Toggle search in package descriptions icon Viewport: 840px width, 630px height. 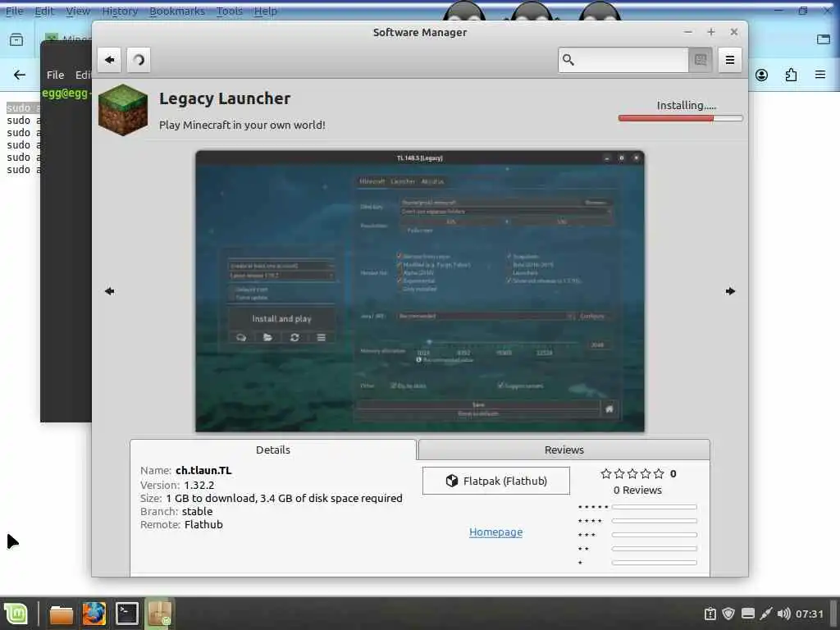coord(701,59)
